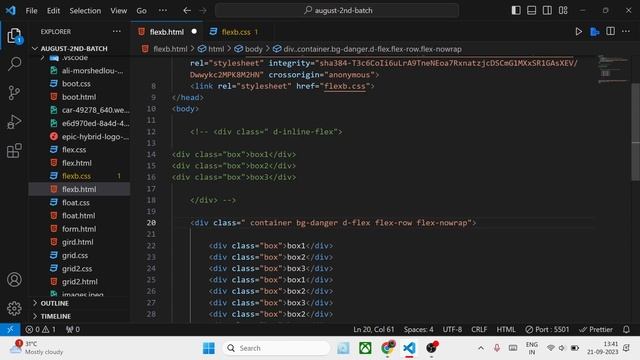Collapse the AUGUST-2ND-BATCH folder section
The height and width of the screenshot is (360, 640).
[x=79, y=49]
